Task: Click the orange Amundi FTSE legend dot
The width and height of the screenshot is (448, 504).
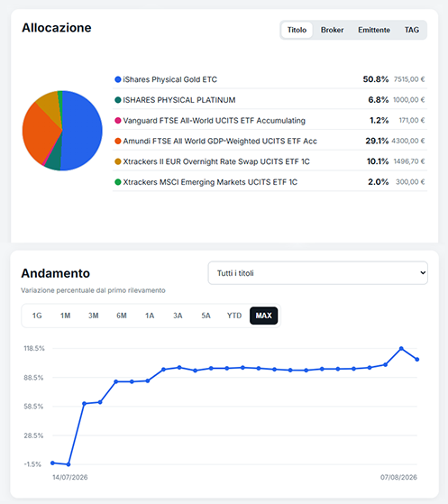Action: [x=118, y=141]
